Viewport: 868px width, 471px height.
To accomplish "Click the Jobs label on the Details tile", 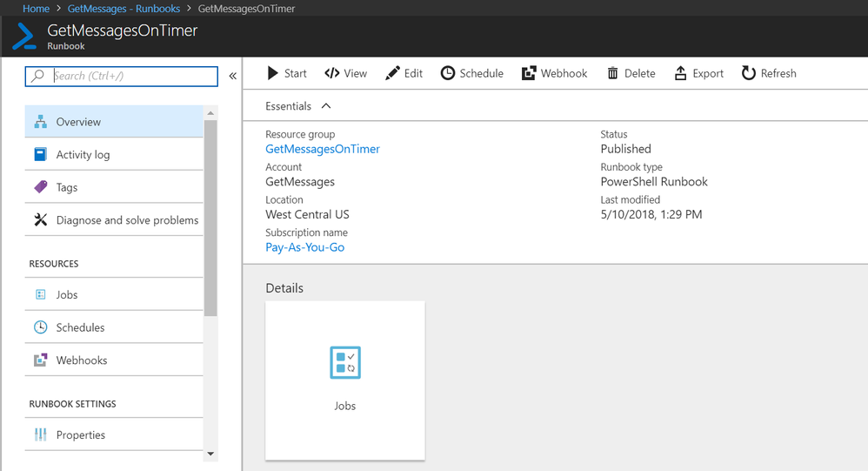I will pos(345,406).
